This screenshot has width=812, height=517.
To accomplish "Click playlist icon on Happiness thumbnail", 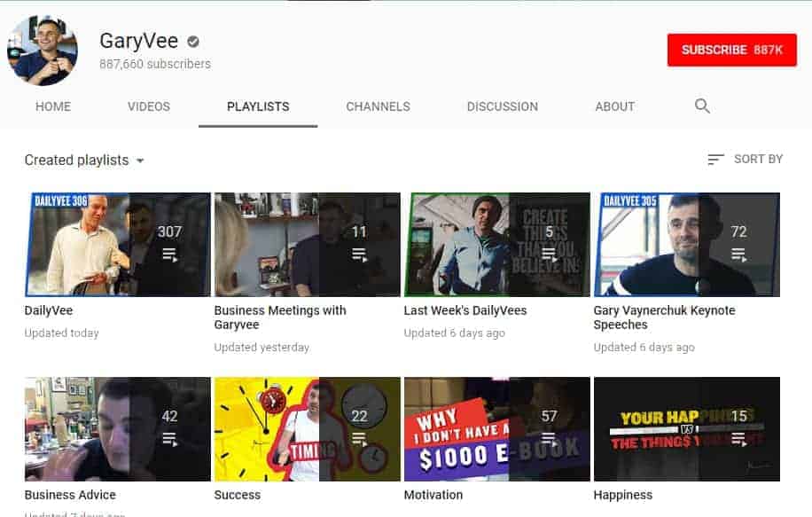I will [739, 439].
